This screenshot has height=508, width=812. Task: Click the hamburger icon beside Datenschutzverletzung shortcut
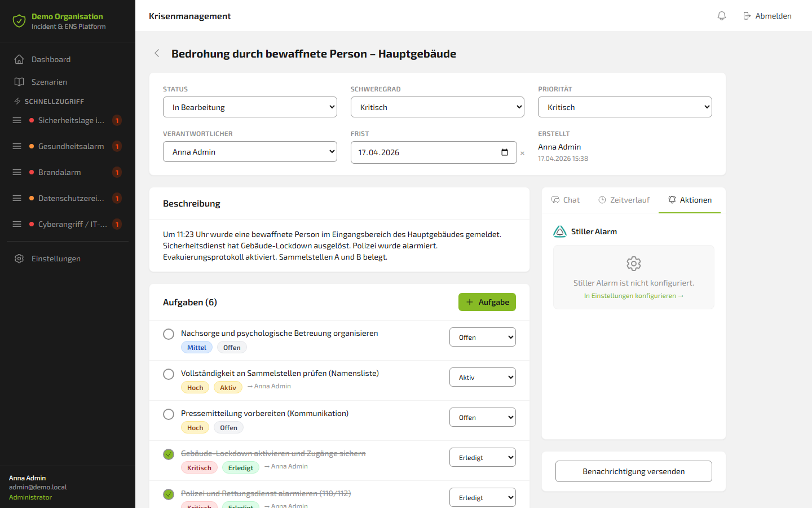[17, 198]
